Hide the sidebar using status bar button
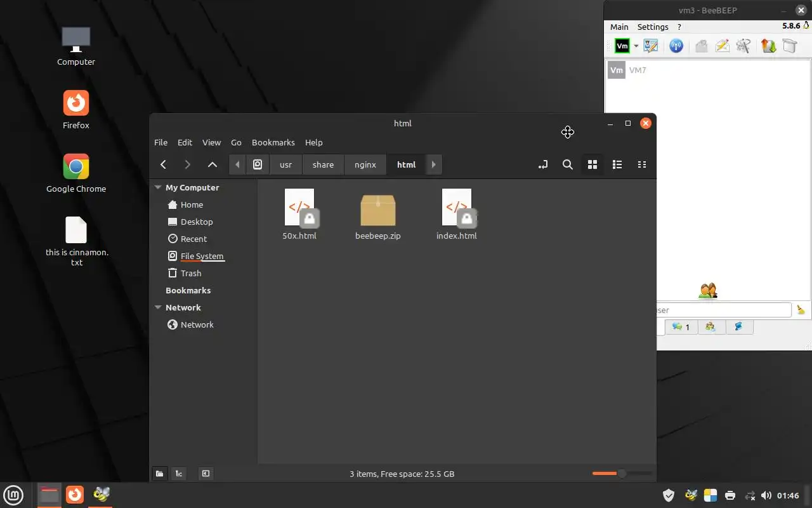812x508 pixels. pos(206,473)
